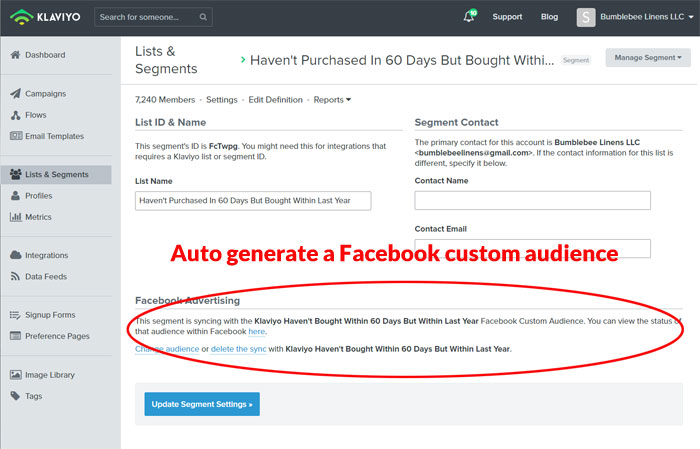Open Image Library
Image resolution: width=700 pixels, height=449 pixels.
click(x=50, y=375)
